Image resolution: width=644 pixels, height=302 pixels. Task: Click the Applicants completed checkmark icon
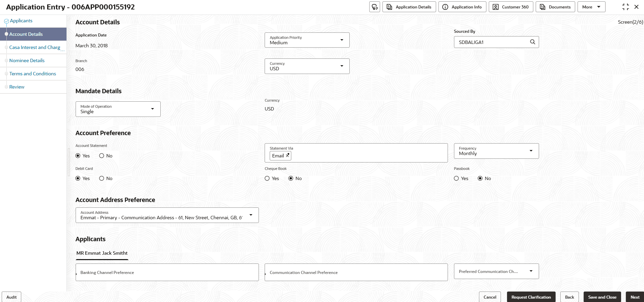pos(6,21)
